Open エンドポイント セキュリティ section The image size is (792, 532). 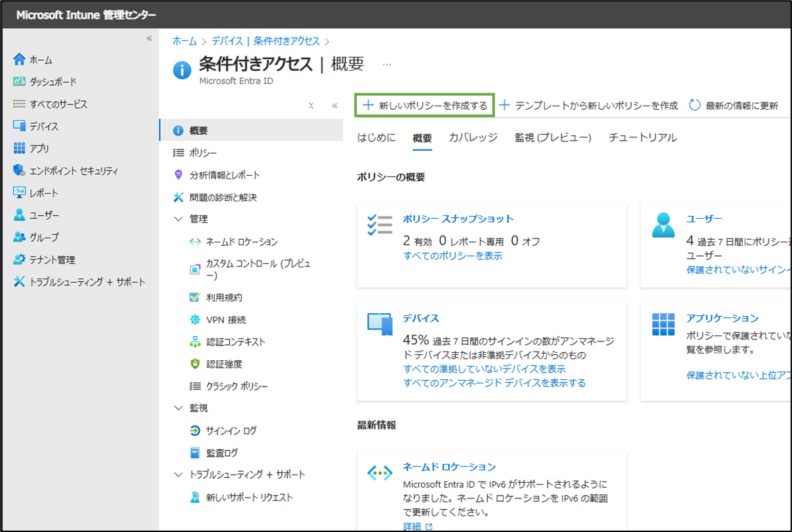point(66,171)
